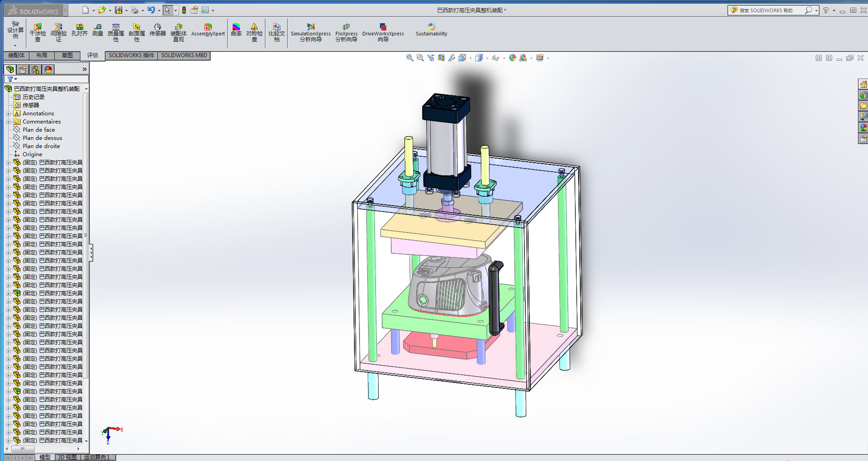Select Plan de face in the feature tree
The image size is (868, 461).
[x=39, y=130]
